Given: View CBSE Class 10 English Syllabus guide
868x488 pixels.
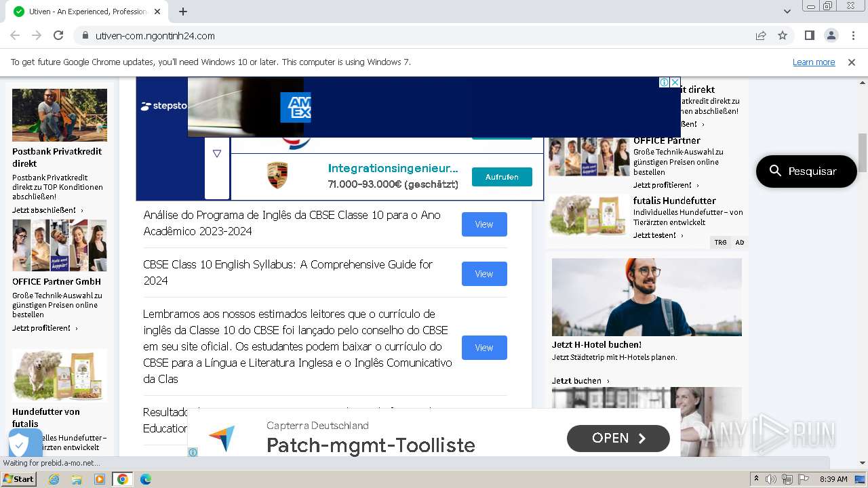Looking at the screenshot, I should (x=484, y=274).
